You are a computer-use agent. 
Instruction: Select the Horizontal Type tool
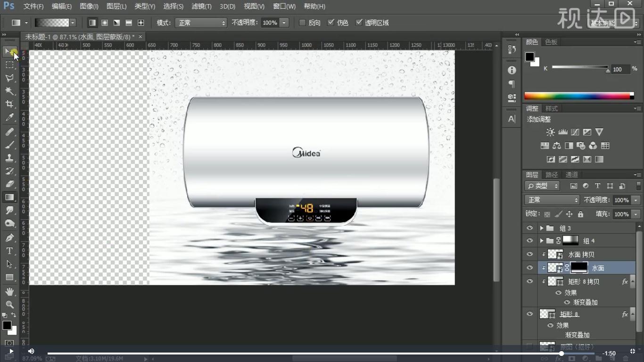tap(9, 251)
